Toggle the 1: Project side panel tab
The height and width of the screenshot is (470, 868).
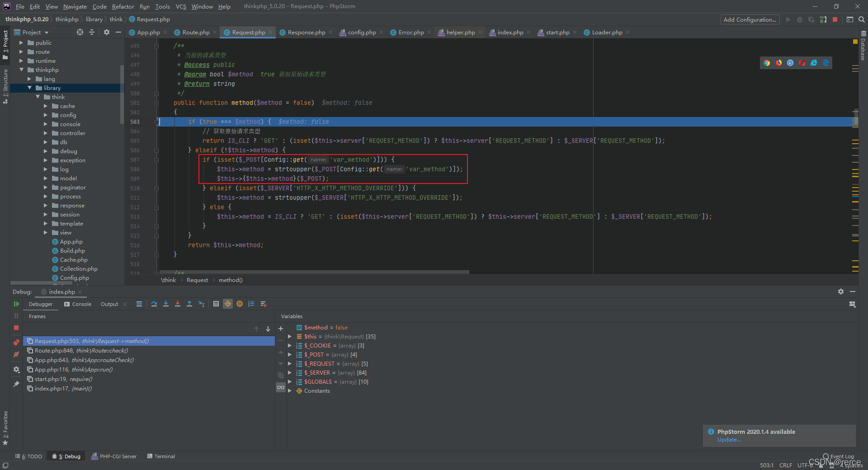point(5,44)
